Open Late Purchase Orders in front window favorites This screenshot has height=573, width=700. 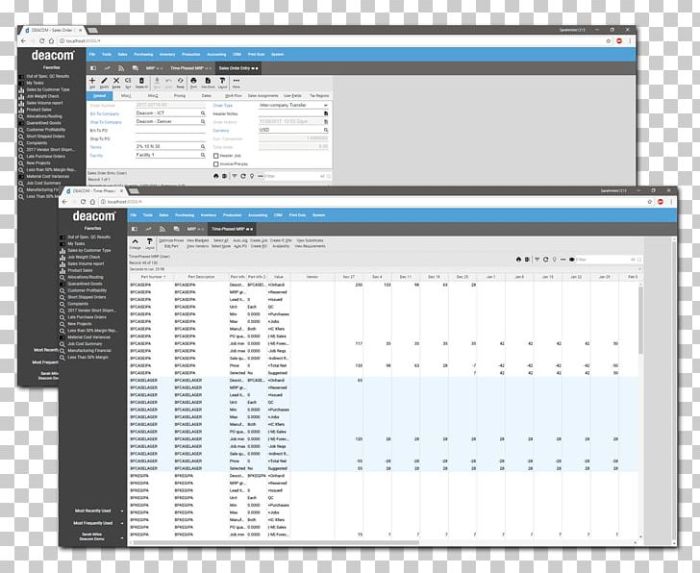point(87,317)
